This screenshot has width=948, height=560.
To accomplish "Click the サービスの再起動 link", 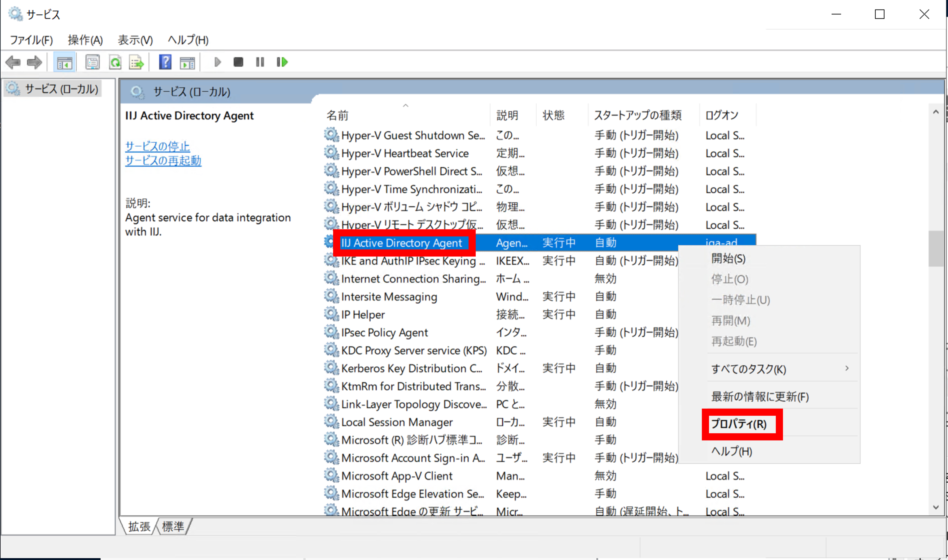I will point(163,160).
